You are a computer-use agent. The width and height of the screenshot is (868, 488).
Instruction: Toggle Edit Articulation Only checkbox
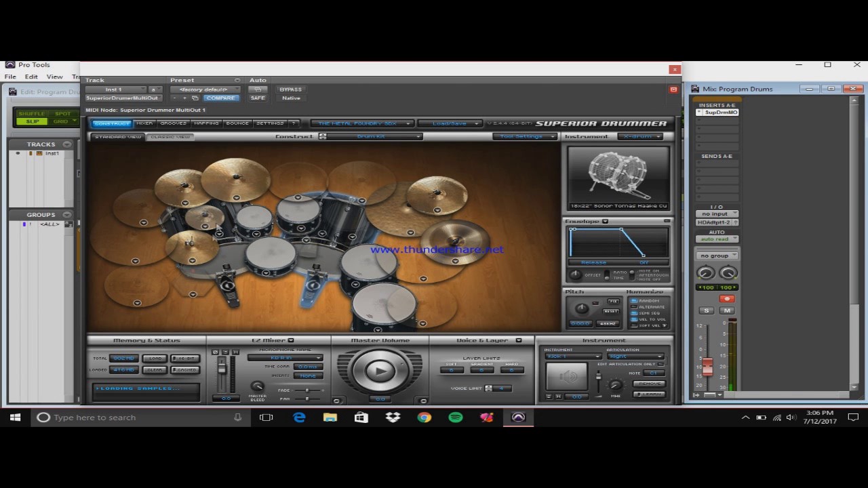(661, 365)
